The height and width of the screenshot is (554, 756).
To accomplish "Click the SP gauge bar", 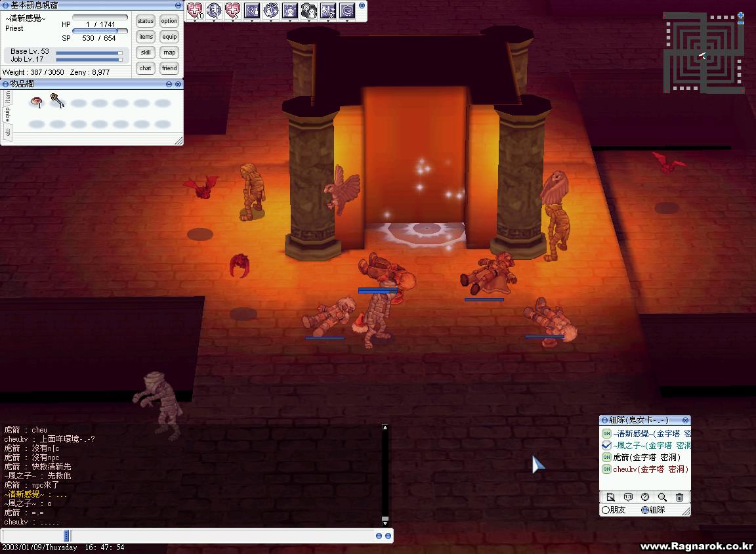I will click(100, 31).
